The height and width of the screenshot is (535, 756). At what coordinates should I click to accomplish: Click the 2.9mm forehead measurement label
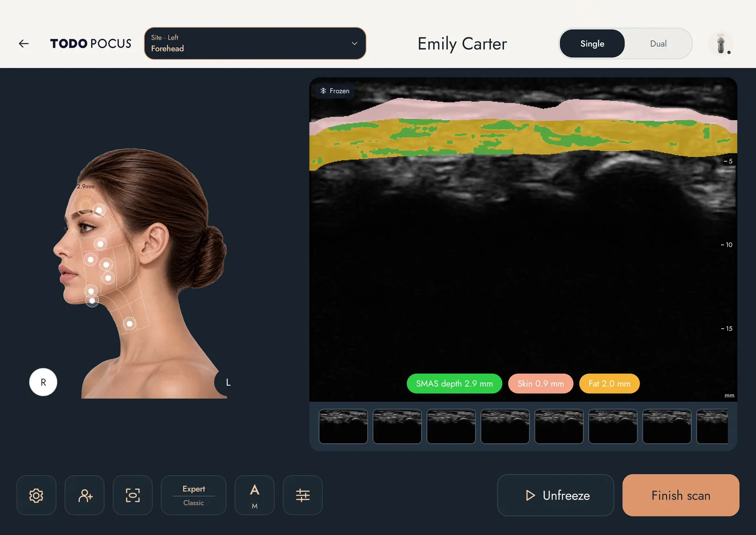[x=86, y=187]
